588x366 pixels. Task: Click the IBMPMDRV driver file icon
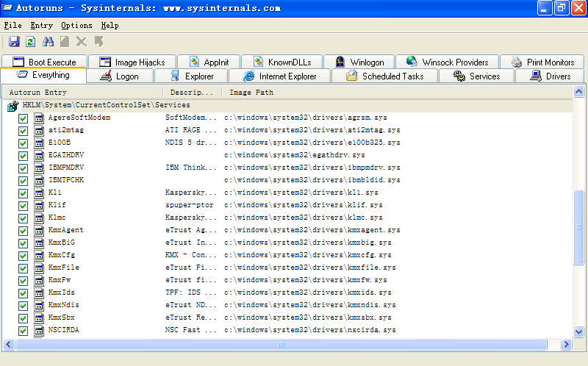pos(39,168)
